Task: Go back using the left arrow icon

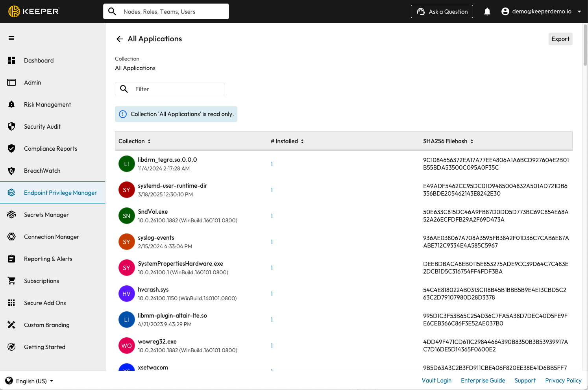Action: click(120, 39)
